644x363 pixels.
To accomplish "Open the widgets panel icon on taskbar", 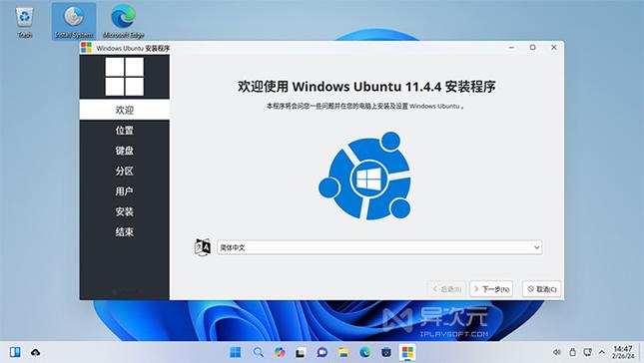I will 15,352.
